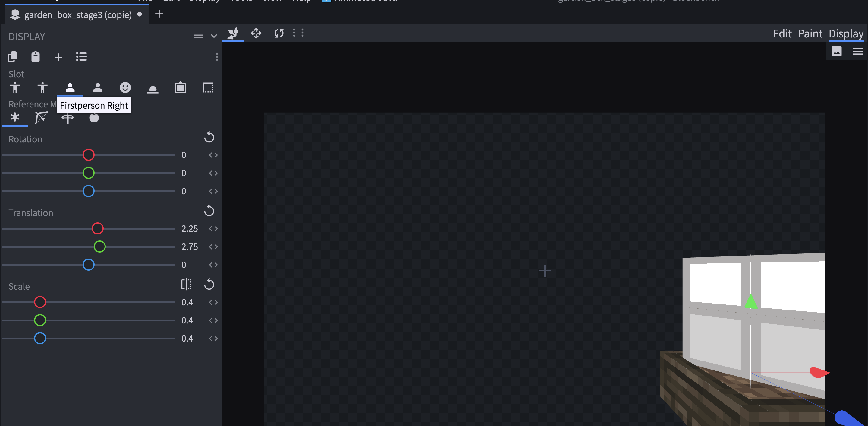Paste display settings from clipboard

(35, 57)
